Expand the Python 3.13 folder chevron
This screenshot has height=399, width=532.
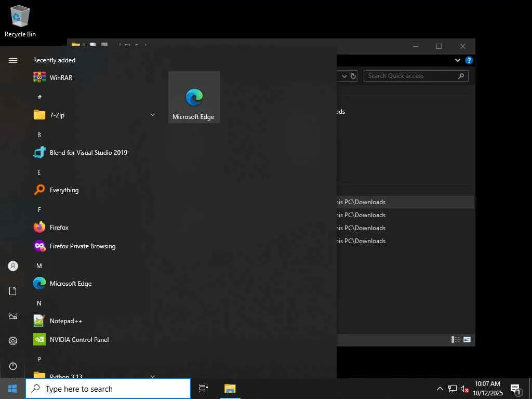(153, 376)
